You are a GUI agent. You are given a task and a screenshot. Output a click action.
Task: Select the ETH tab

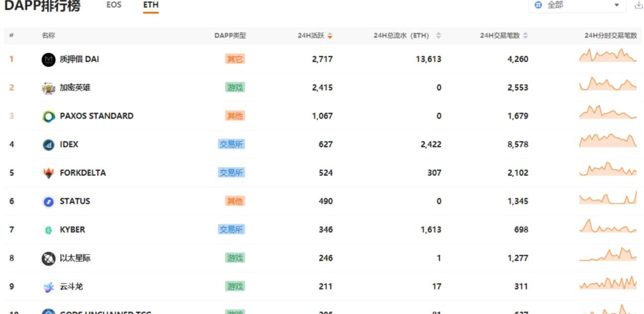click(x=151, y=5)
